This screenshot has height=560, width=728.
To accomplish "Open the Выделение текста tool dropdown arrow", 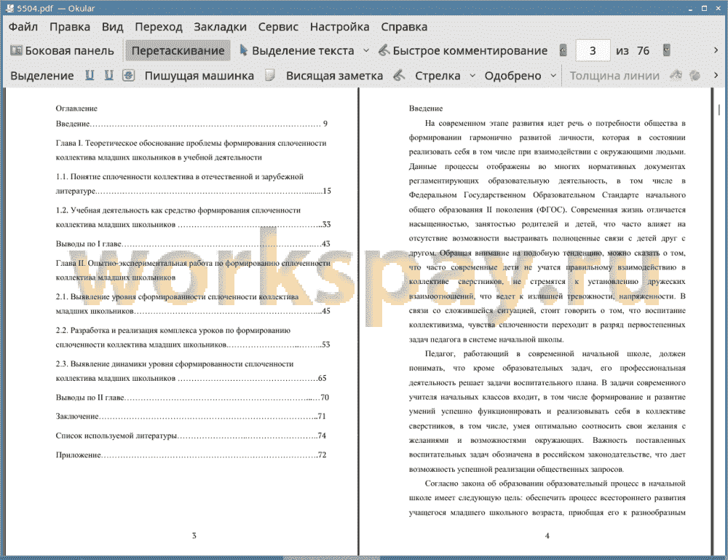I will coord(366,51).
